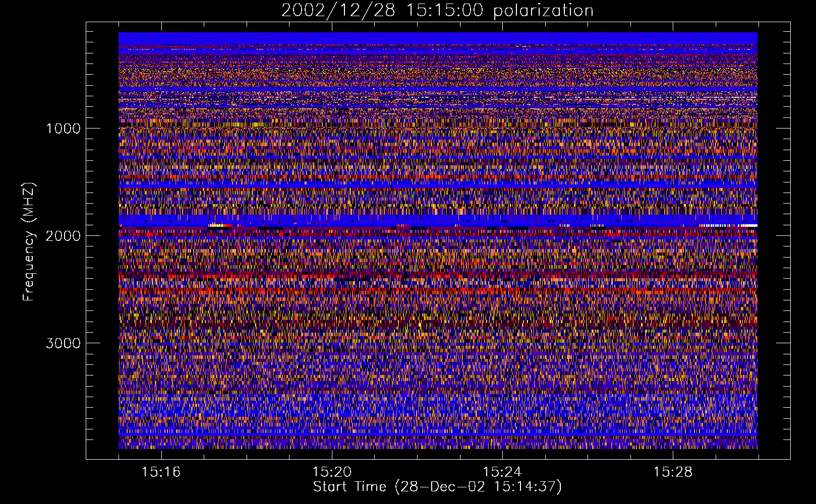This screenshot has height=504, width=816.
Task: Click the 1000 frequency tick label
Action: (x=63, y=129)
